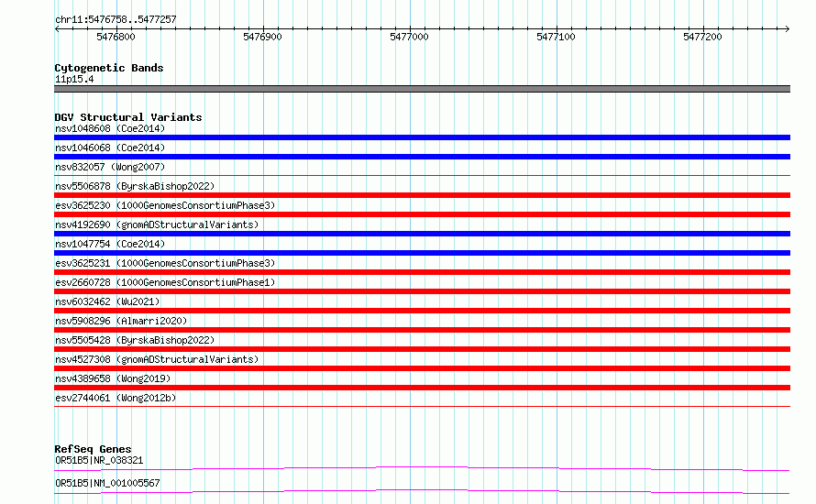
Task: Click ruler position 5477200
Action: click(702, 37)
